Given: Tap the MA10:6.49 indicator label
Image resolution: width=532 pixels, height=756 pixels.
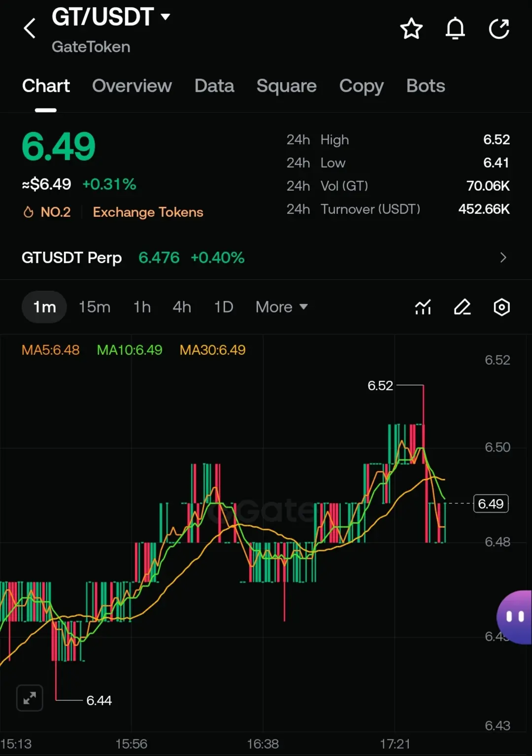Looking at the screenshot, I should pos(130,350).
